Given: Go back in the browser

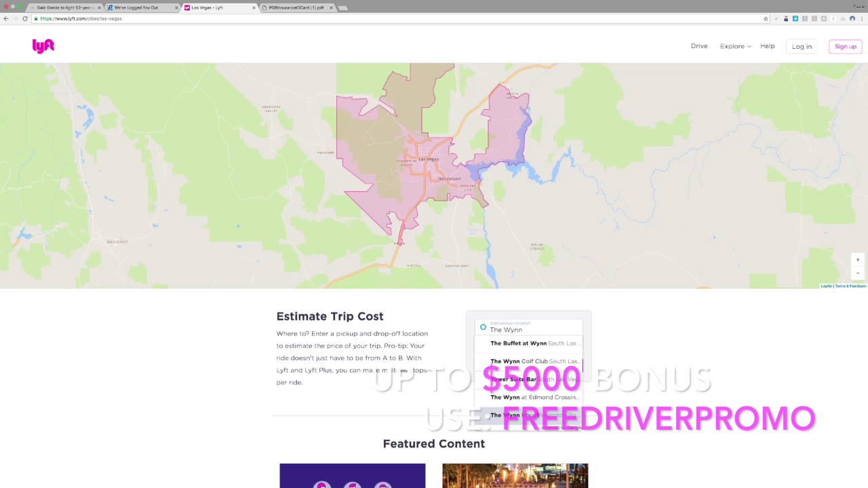Looking at the screenshot, I should coord(6,18).
